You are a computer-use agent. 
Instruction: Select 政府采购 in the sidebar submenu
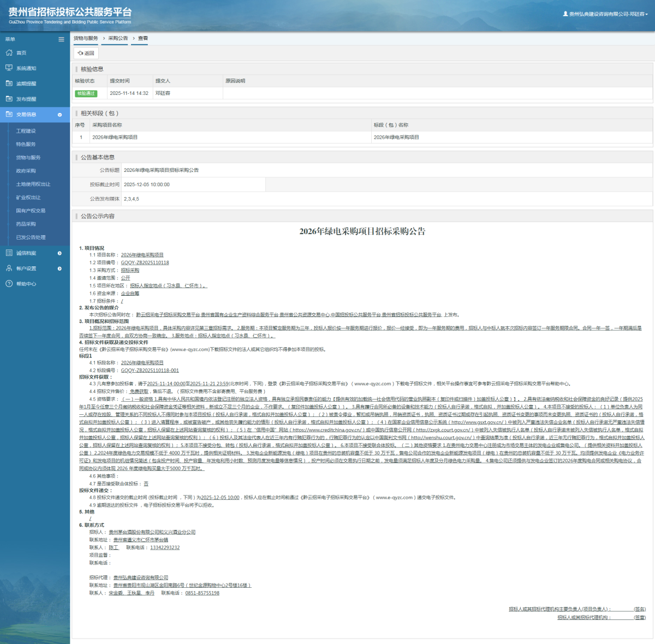[26, 171]
